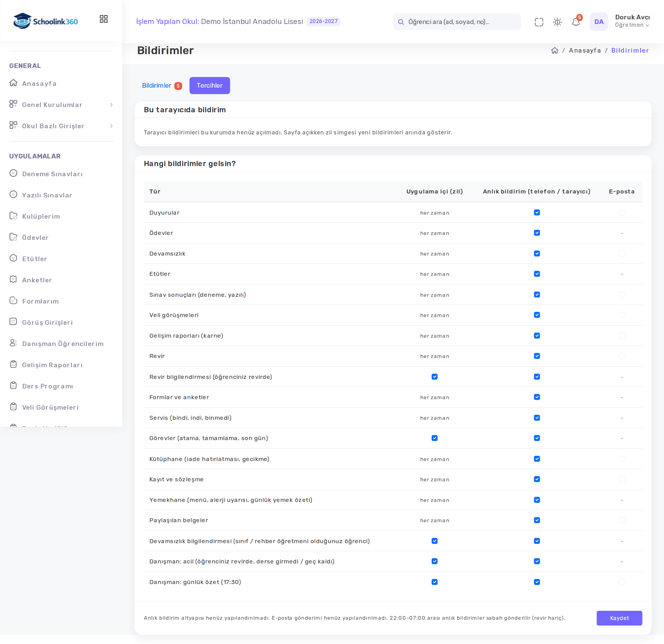Image resolution: width=664 pixels, height=644 pixels.
Task: Open the notifications bell icon
Action: pyautogui.click(x=576, y=22)
